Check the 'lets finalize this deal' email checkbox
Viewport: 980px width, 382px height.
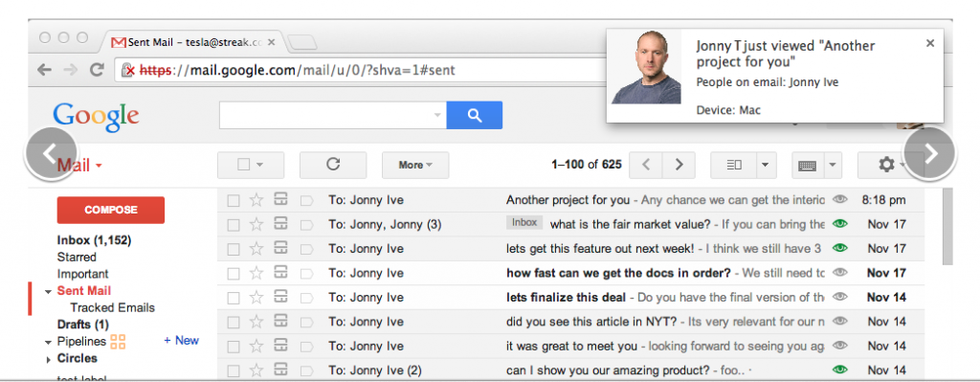[x=234, y=298]
